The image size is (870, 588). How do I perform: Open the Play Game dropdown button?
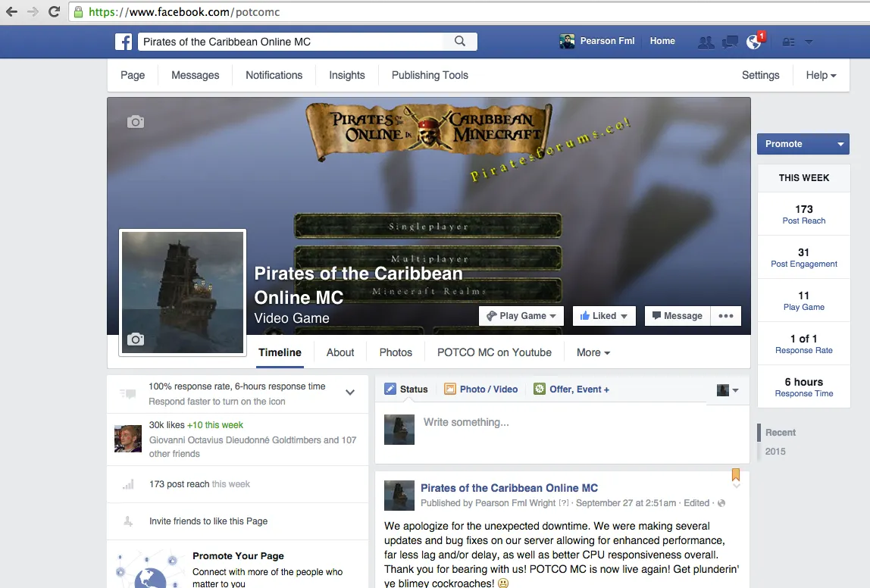[x=521, y=316]
